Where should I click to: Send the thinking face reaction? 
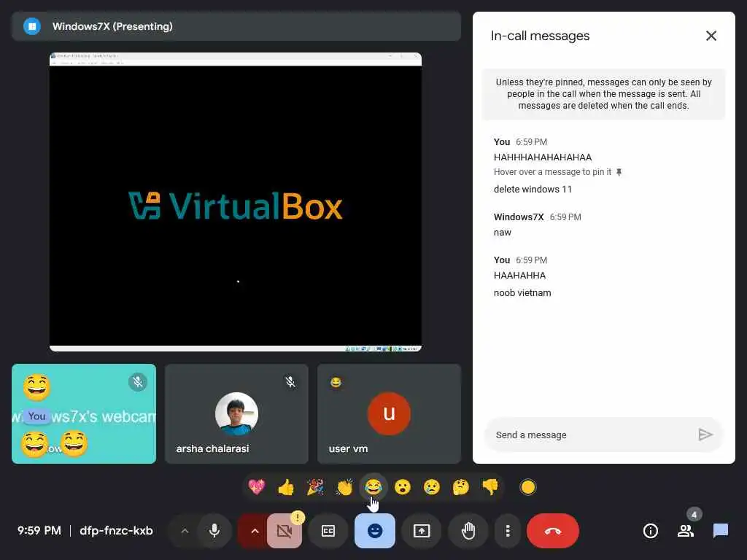point(461,487)
